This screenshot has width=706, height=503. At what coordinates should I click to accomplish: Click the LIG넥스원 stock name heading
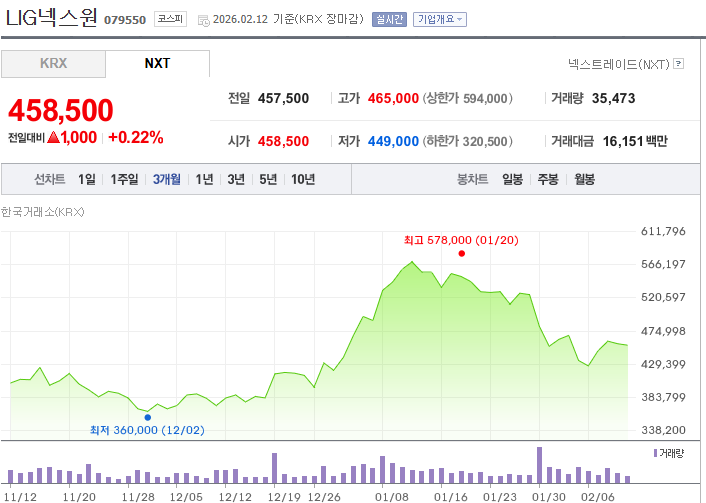tap(51, 18)
